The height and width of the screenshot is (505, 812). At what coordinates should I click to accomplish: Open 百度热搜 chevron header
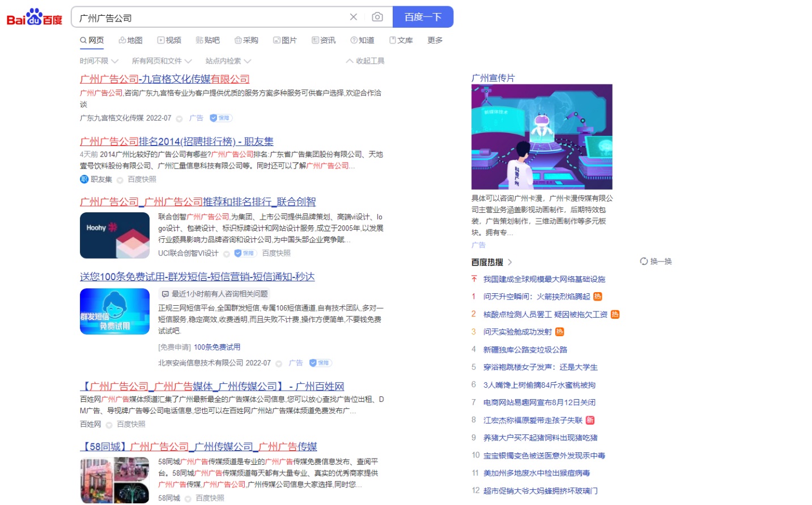tap(492, 262)
